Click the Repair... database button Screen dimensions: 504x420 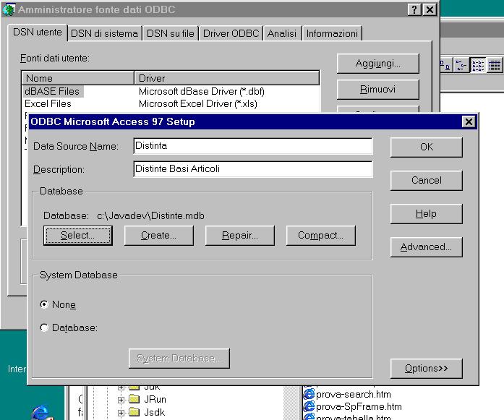(x=240, y=236)
